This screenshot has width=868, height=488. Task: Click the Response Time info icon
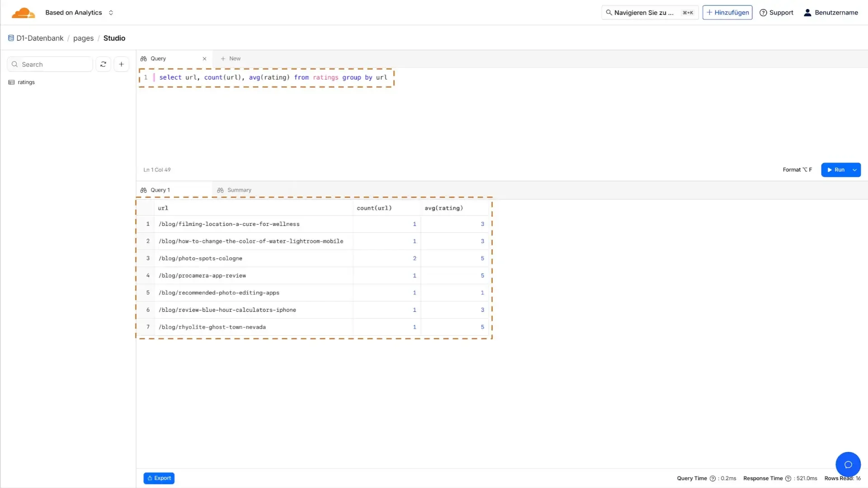(x=788, y=479)
